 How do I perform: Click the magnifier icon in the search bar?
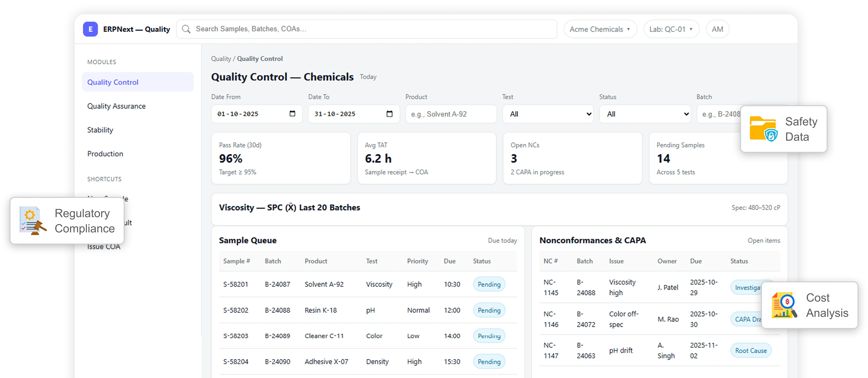tap(186, 29)
